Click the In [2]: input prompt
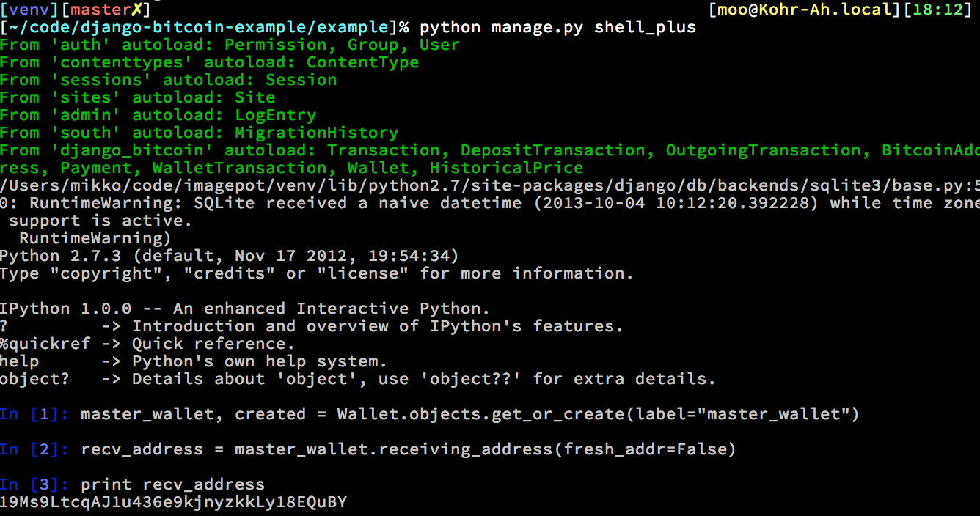This screenshot has width=980, height=516. [x=34, y=449]
